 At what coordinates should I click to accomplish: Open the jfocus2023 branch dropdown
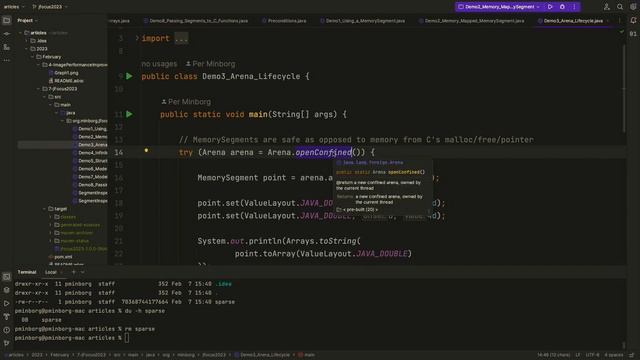[x=50, y=7]
